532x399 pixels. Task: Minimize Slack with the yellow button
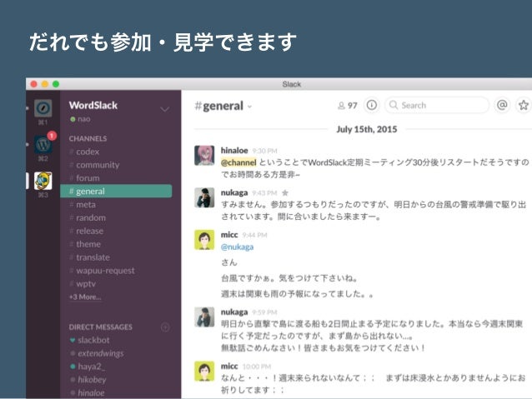coord(45,84)
